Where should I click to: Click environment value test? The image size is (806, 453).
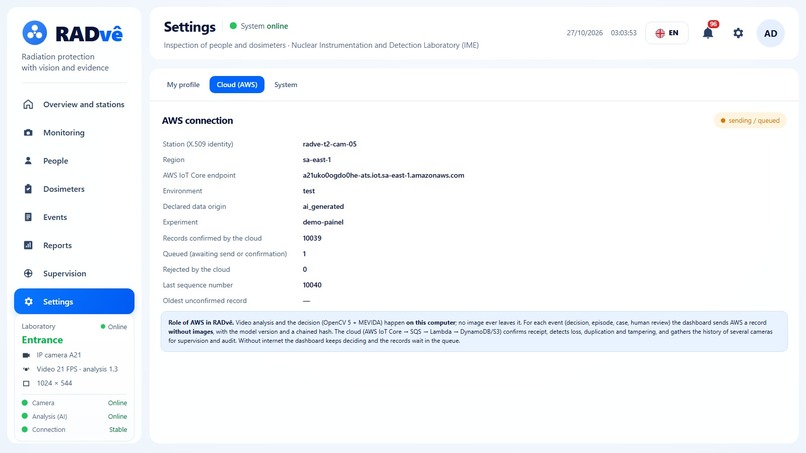(308, 191)
